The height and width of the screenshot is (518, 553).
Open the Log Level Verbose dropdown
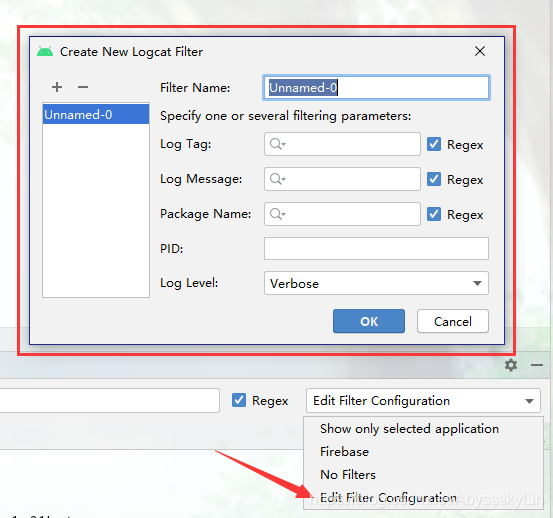click(376, 283)
